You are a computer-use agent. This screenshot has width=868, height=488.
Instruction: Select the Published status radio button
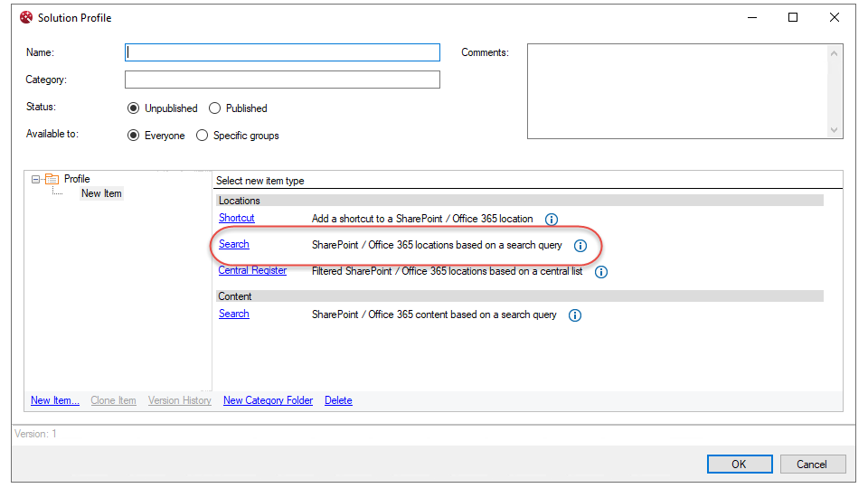(215, 108)
